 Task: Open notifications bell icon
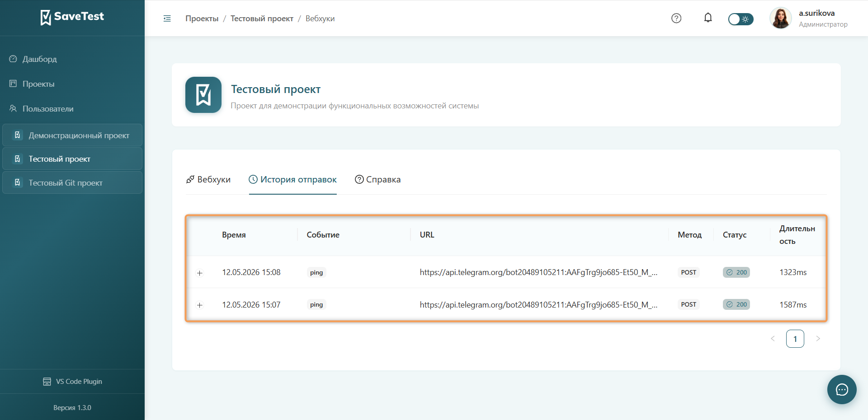(708, 18)
